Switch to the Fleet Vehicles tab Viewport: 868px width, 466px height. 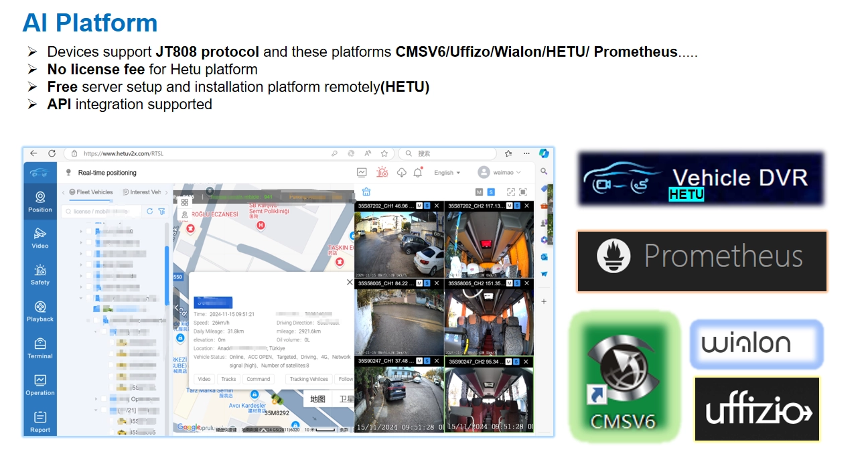point(92,192)
